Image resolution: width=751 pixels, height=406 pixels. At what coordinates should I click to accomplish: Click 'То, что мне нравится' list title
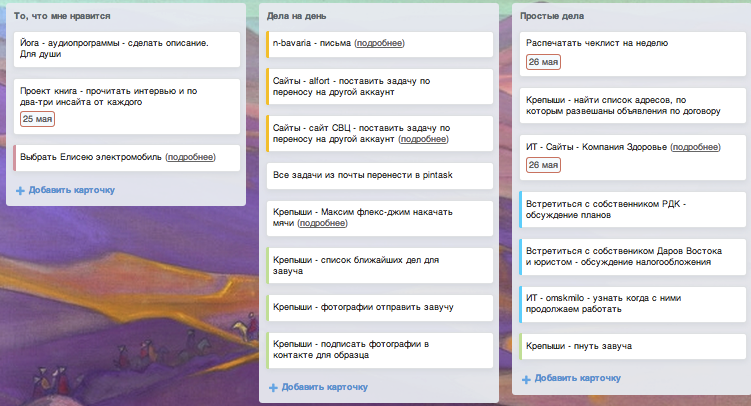coord(62,17)
